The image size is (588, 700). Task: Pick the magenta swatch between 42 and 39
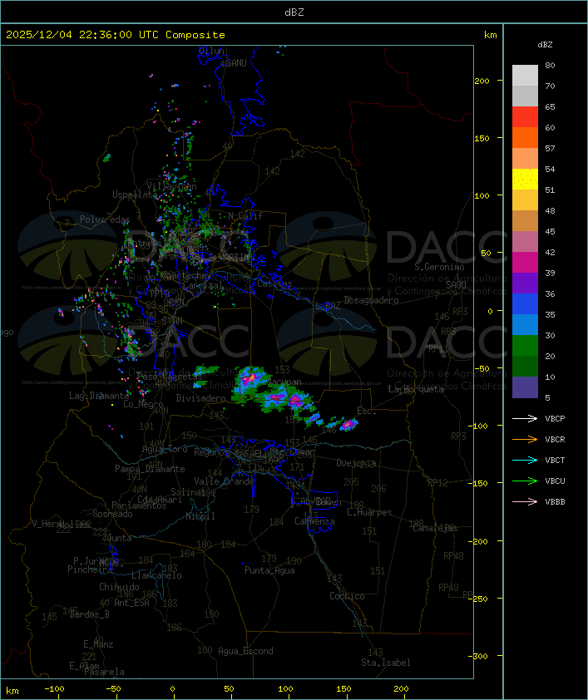(x=525, y=262)
